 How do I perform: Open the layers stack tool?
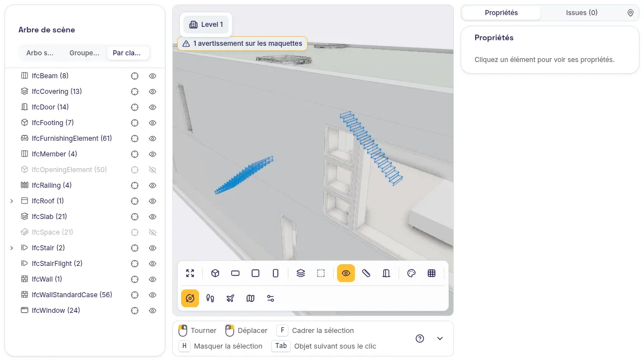301,273
